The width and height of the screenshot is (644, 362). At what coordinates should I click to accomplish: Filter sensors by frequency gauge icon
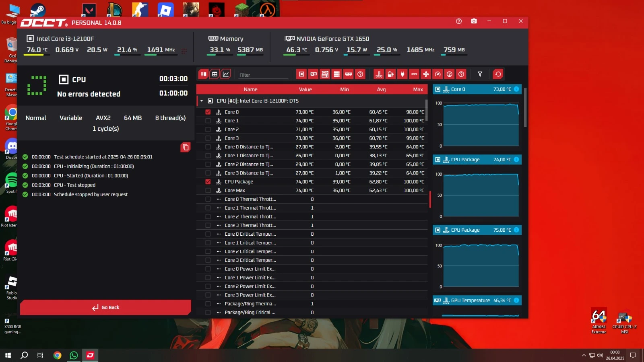438,74
